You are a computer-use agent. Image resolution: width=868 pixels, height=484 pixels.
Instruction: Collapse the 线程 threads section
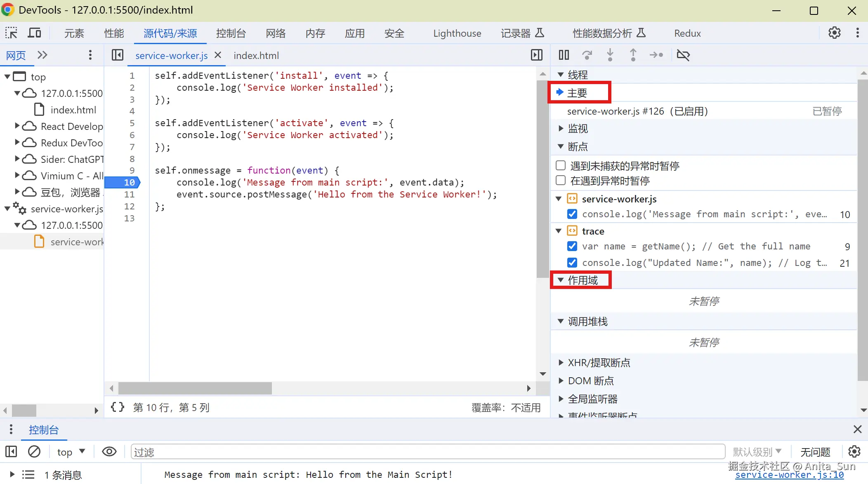click(x=561, y=75)
